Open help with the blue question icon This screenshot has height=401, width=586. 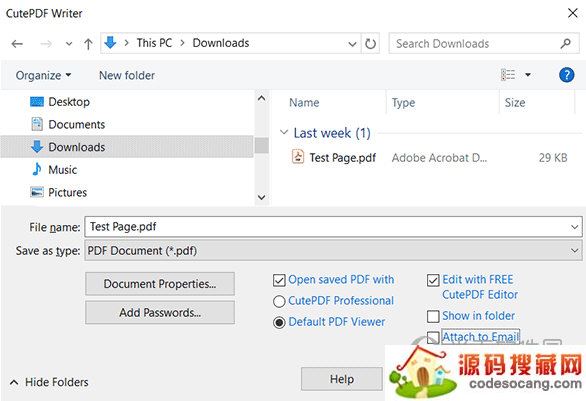567,75
